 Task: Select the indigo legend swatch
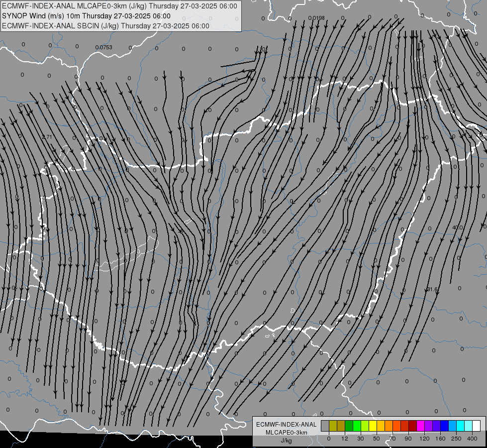[437, 426]
